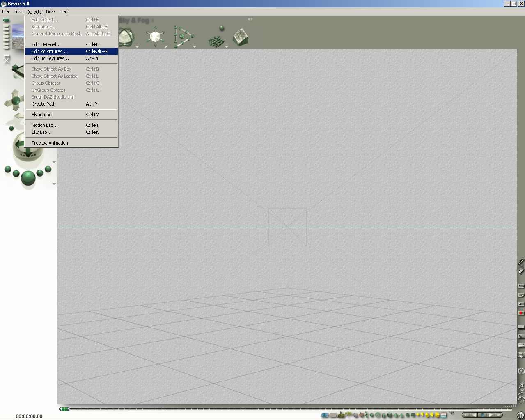This screenshot has width=525, height=420.
Task: Open the Links menu
Action: tap(51, 11)
